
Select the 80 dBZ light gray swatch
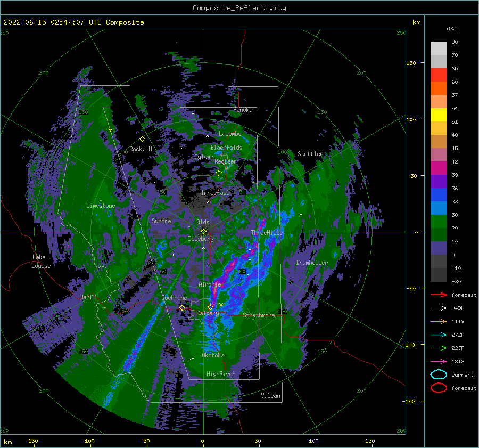coord(439,48)
